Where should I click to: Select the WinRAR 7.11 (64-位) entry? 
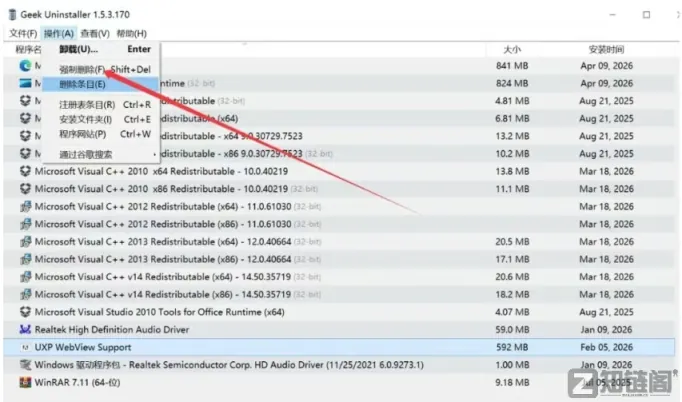click(x=77, y=382)
